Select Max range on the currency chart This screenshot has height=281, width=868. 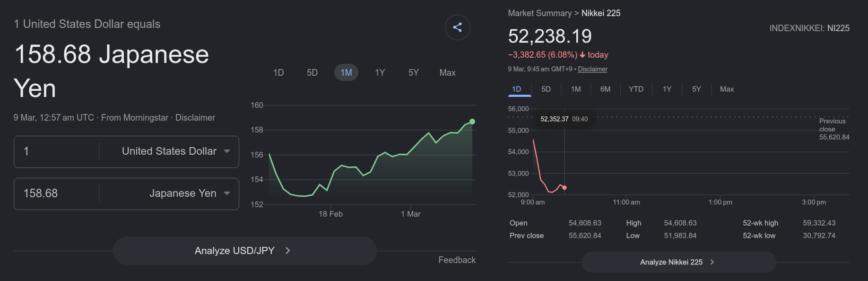tap(447, 73)
